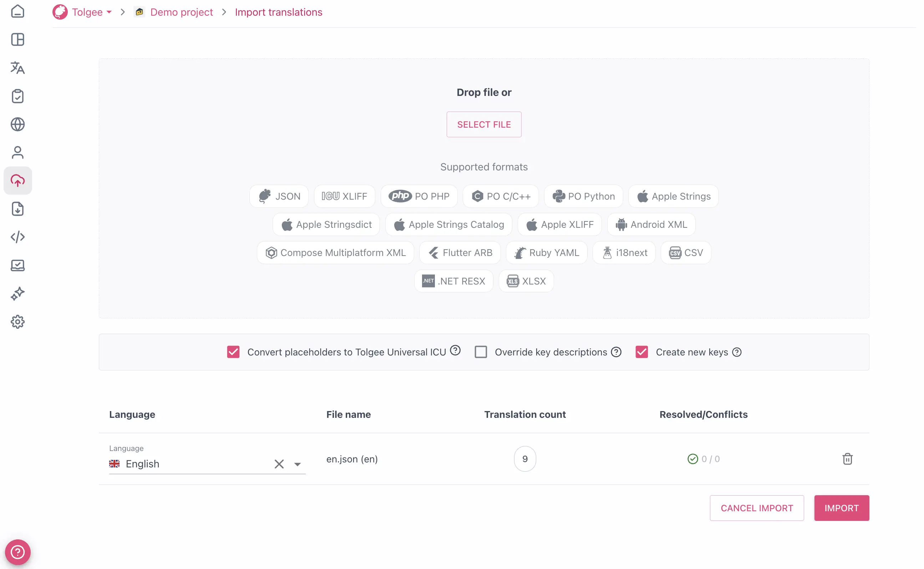Viewport: 924px width, 569px height.
Task: Go to Demo project breadcrumb
Action: click(182, 12)
